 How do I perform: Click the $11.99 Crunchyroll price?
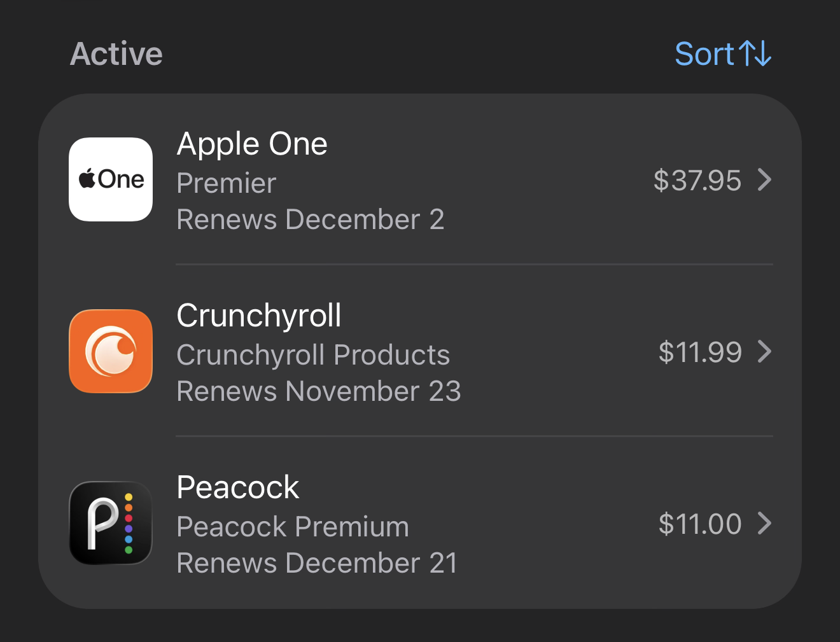pos(700,352)
